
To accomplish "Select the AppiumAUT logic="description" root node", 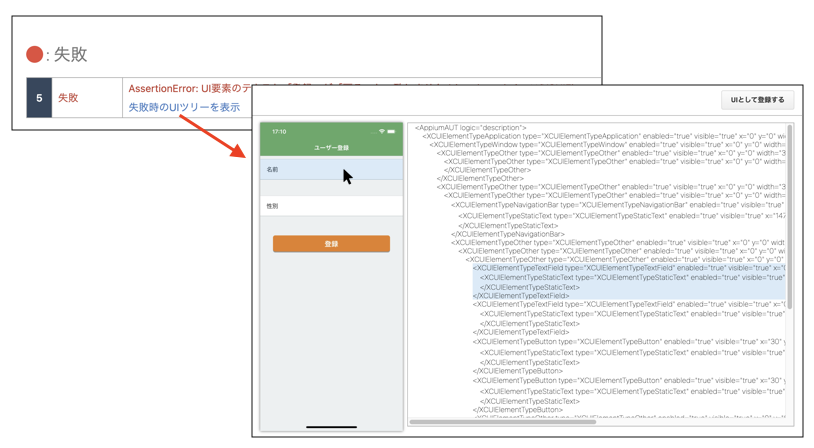I will pos(470,127).
